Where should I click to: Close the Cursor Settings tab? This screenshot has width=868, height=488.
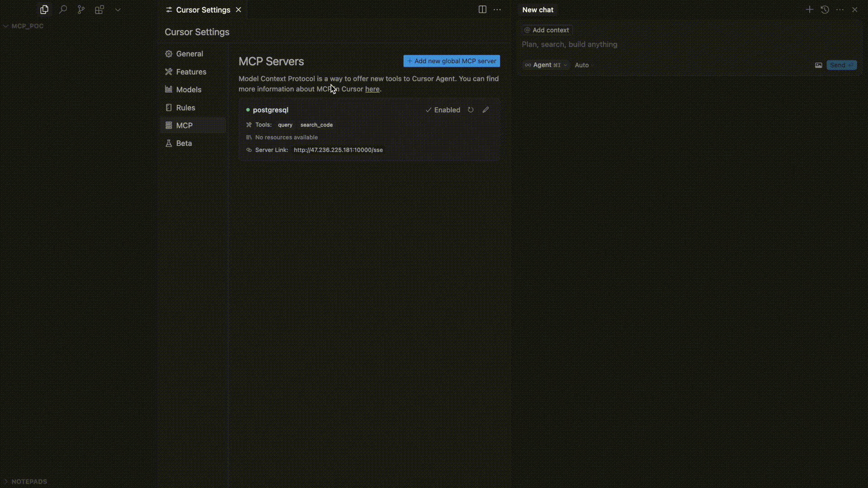click(239, 9)
